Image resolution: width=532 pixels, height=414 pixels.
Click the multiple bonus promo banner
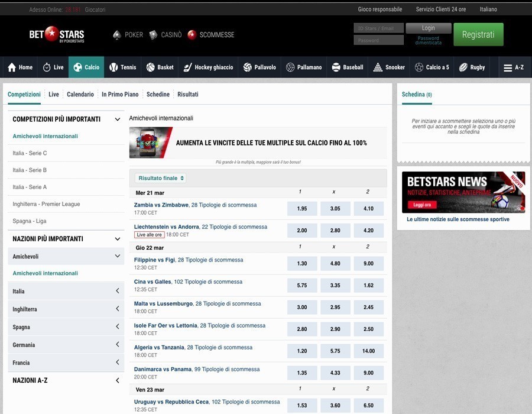point(258,143)
